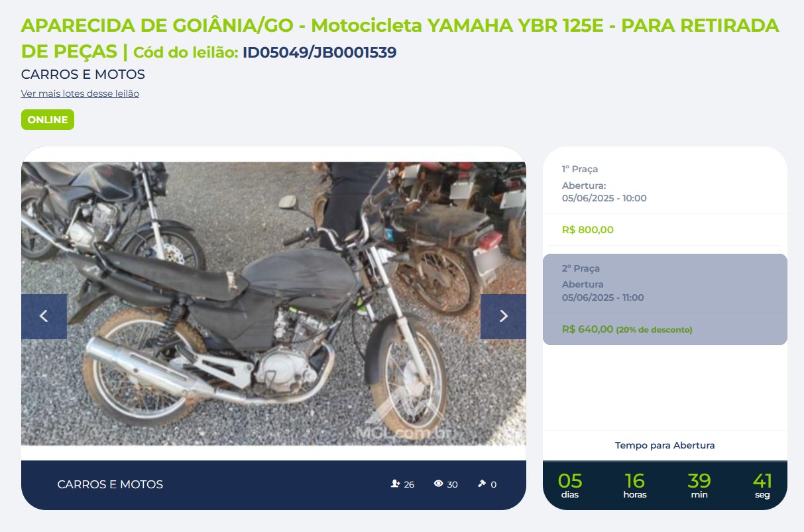Select the 1ª Praça auction panel
This screenshot has height=532, width=804.
[665, 201]
